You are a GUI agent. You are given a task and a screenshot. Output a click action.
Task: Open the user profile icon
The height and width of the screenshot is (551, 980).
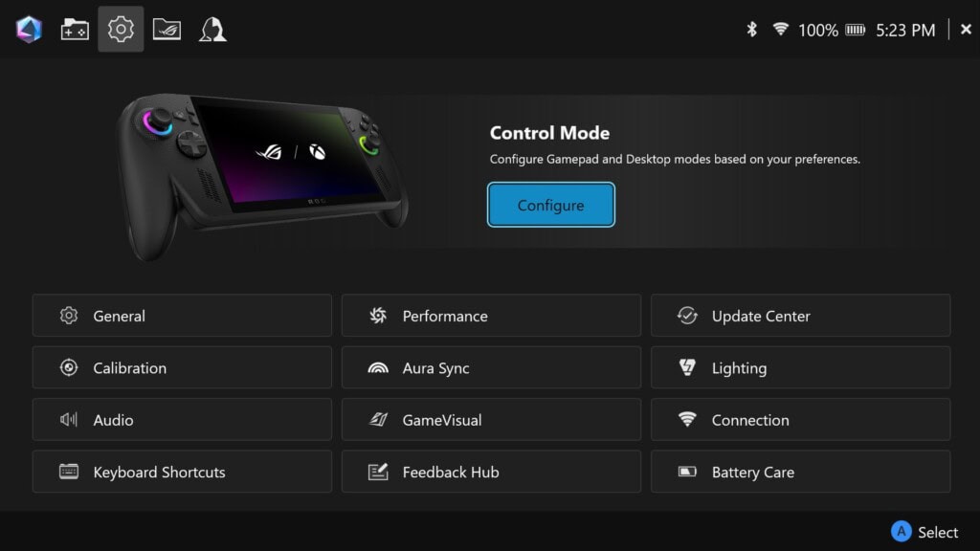click(212, 30)
